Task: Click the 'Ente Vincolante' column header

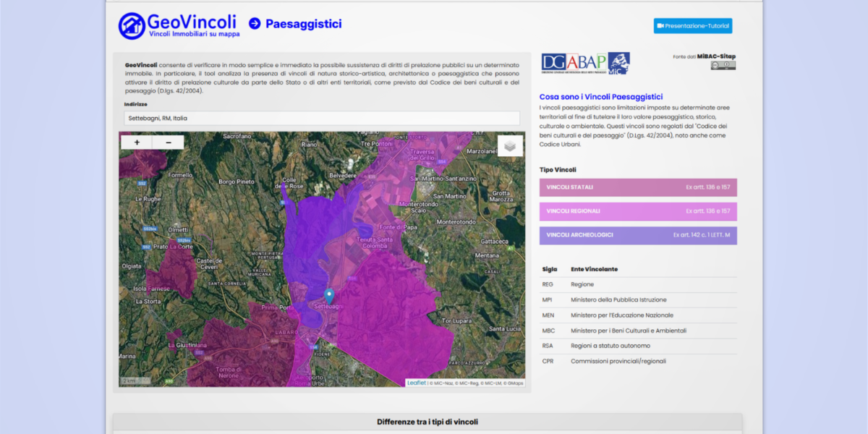Action: (x=594, y=269)
